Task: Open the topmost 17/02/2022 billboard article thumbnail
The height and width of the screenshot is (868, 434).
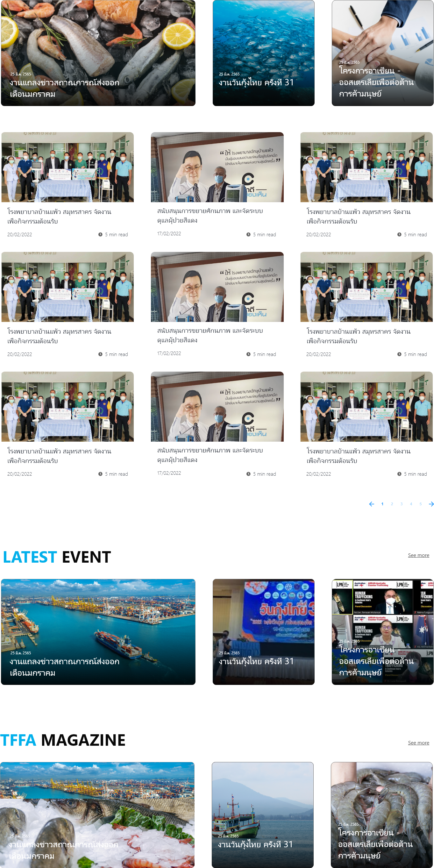Action: pos(217,167)
